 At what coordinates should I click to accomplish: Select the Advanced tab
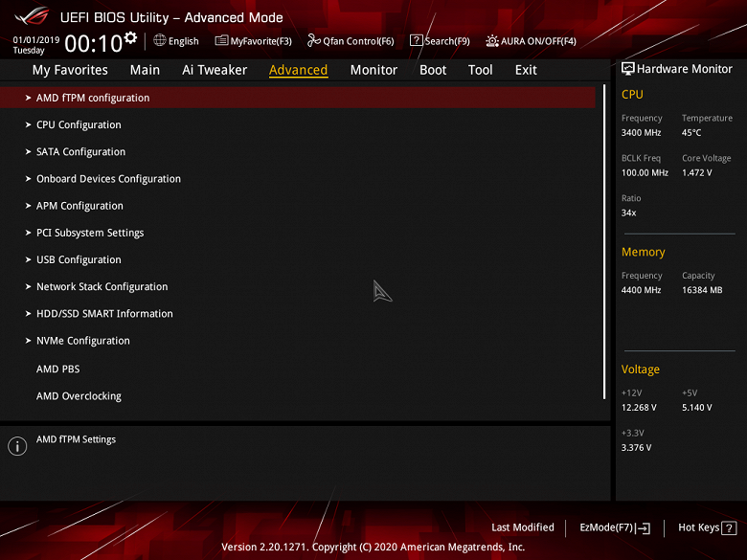(298, 70)
